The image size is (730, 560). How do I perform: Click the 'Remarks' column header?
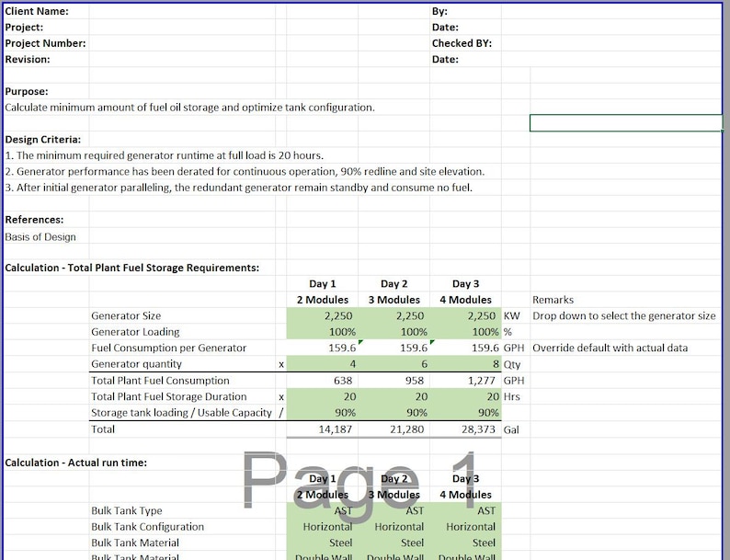[x=553, y=300]
